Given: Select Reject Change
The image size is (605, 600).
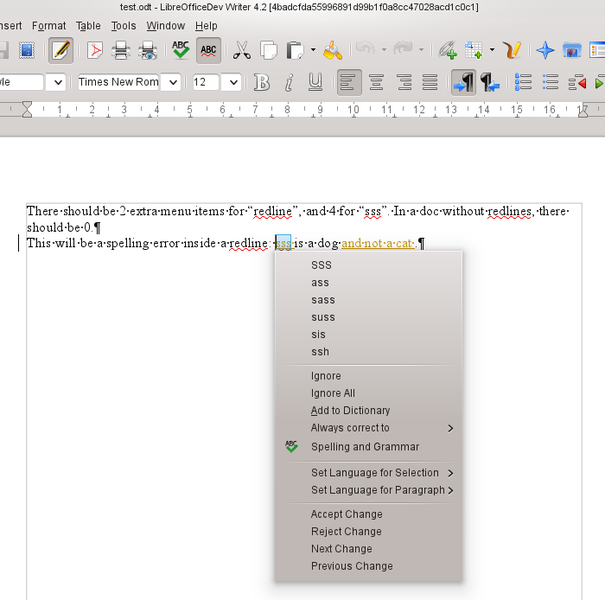Looking at the screenshot, I should (368, 532).
